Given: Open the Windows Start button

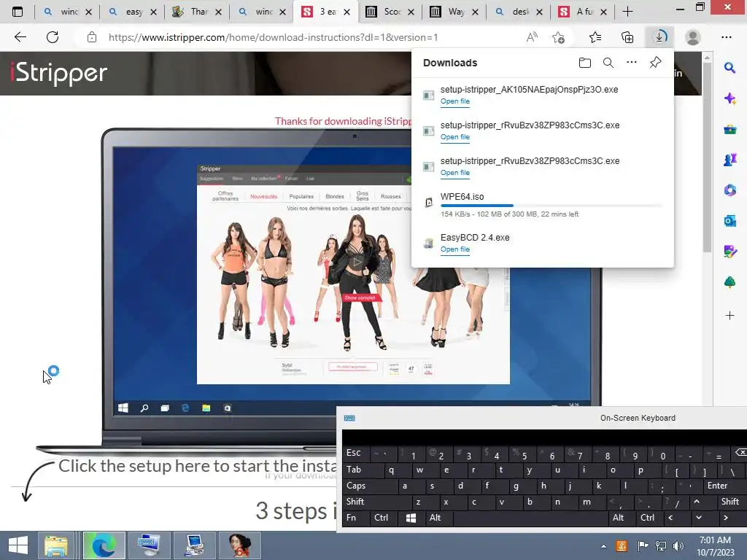Looking at the screenshot, I should pos(18,545).
